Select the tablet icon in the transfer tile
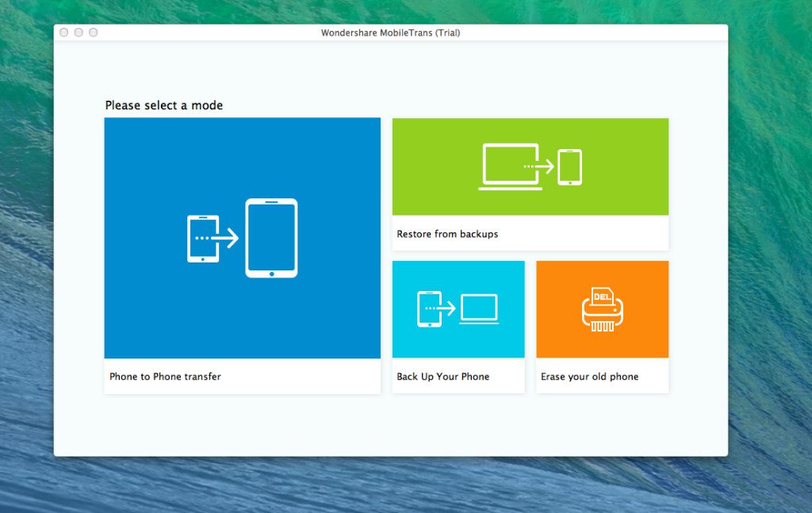The height and width of the screenshot is (513, 812). (271, 238)
